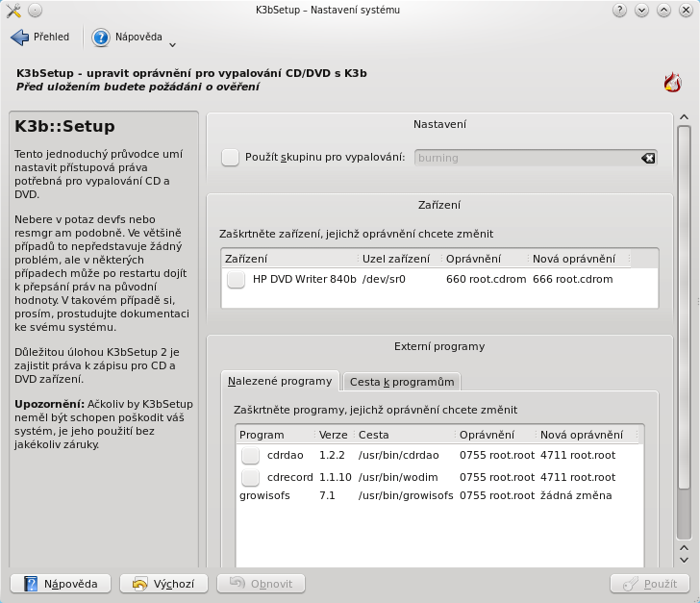The image size is (700, 603).
Task: Minimize the window using title bar down chevron
Action: pyautogui.click(x=641, y=11)
